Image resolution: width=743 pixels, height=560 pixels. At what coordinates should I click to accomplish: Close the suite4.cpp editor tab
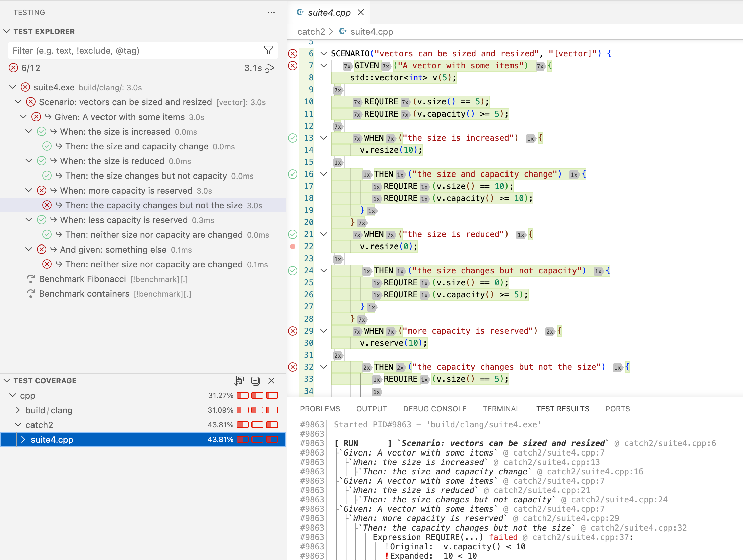tap(361, 12)
